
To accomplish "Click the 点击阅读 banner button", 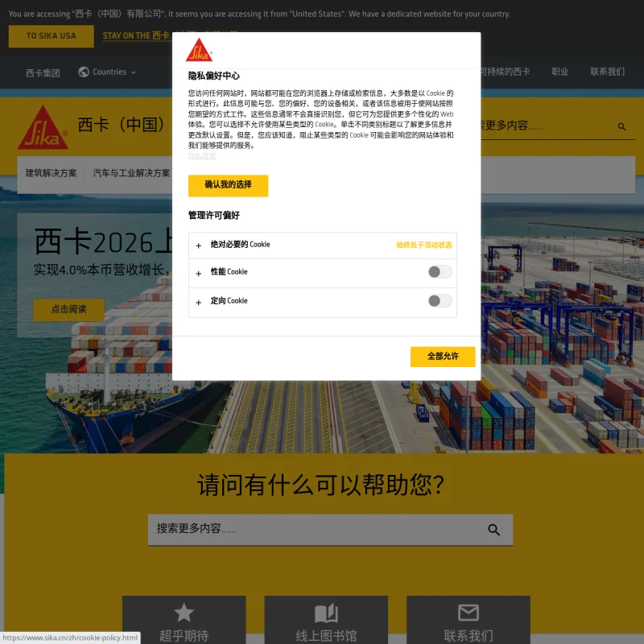I will (x=68, y=310).
